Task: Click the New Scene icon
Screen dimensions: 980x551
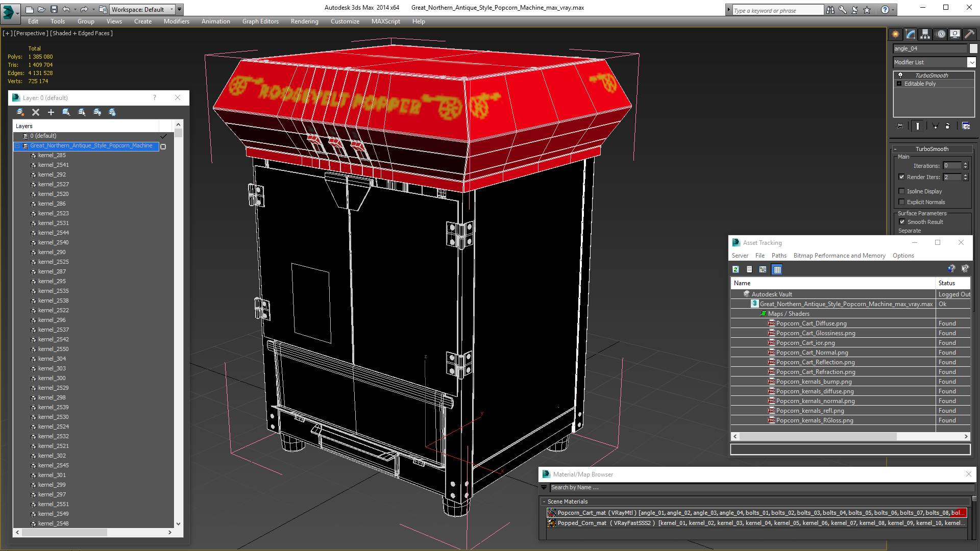Action: coord(30,9)
